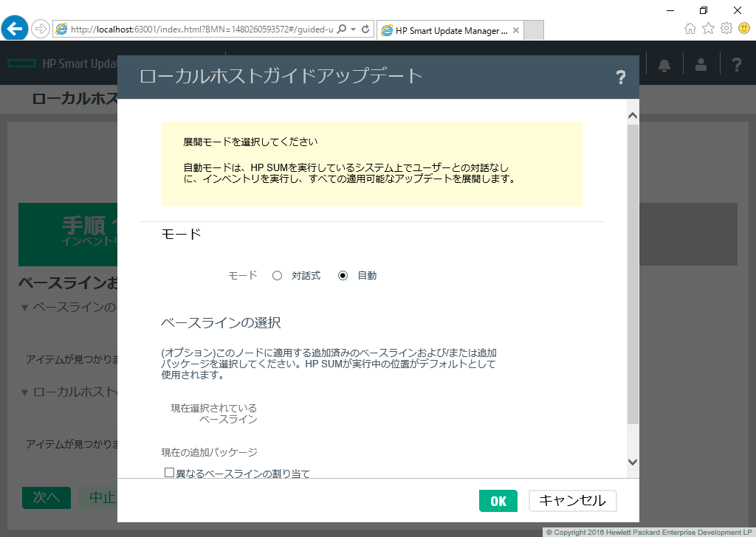756x537 pixels.
Task: Click the smiley feedback icon
Action: point(744,29)
